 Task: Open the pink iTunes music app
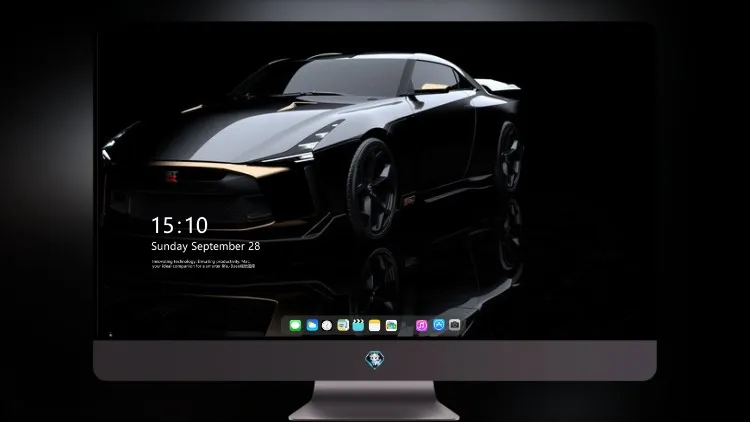pyautogui.click(x=421, y=326)
